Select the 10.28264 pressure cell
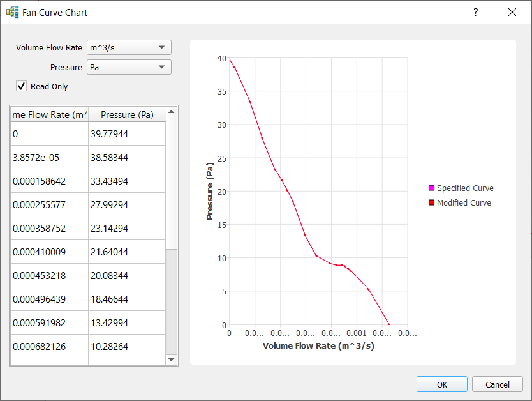The height and width of the screenshot is (401, 532). (126, 347)
